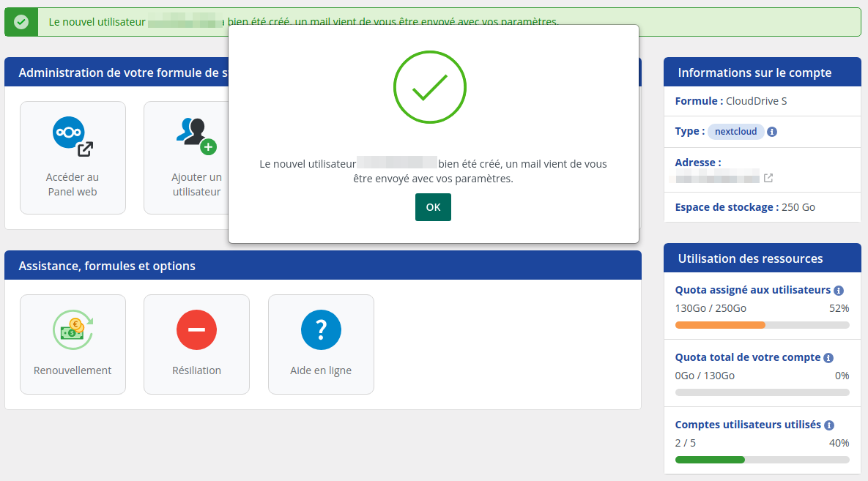868x481 pixels.
Task: Click the green success banner message
Action: (x=303, y=22)
